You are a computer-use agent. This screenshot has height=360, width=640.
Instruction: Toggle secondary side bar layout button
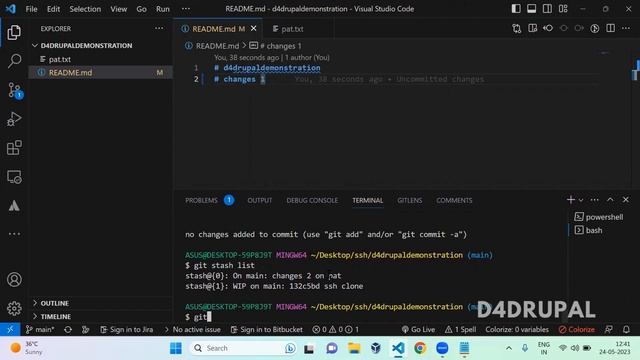pos(547,9)
